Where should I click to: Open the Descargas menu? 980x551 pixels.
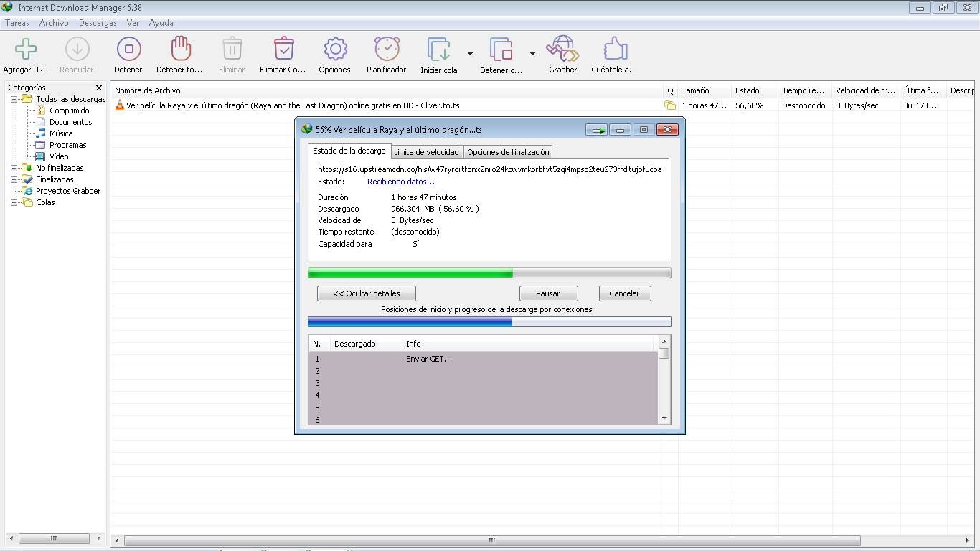tap(98, 23)
